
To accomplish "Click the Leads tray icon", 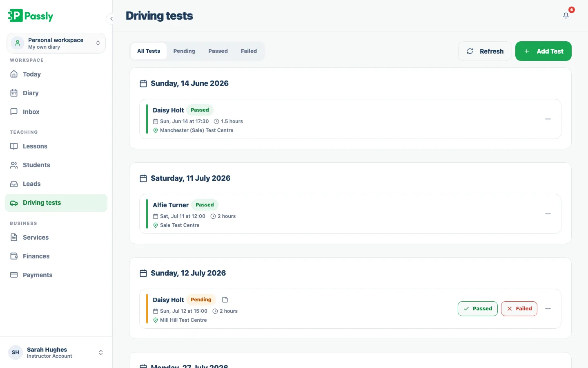I will (x=14, y=184).
